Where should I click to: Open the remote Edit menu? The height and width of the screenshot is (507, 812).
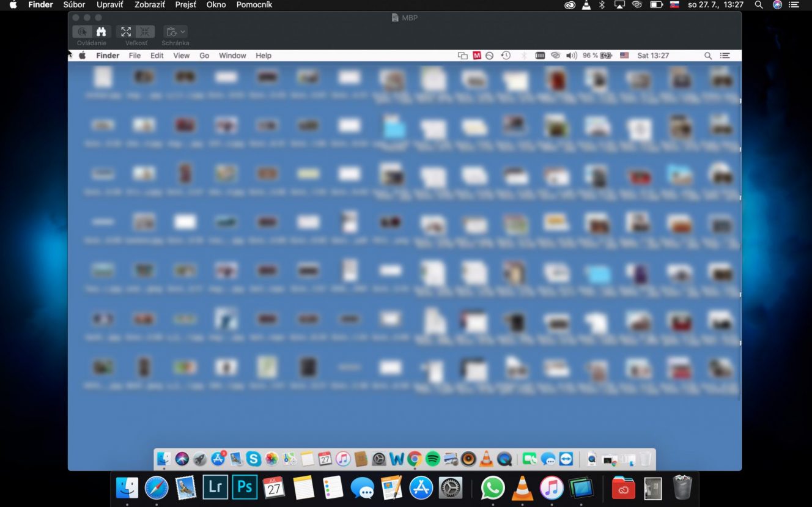coord(157,56)
